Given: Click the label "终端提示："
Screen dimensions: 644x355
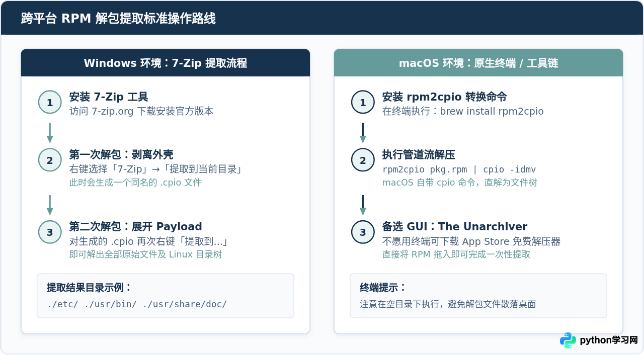Looking at the screenshot, I should tap(383, 288).
